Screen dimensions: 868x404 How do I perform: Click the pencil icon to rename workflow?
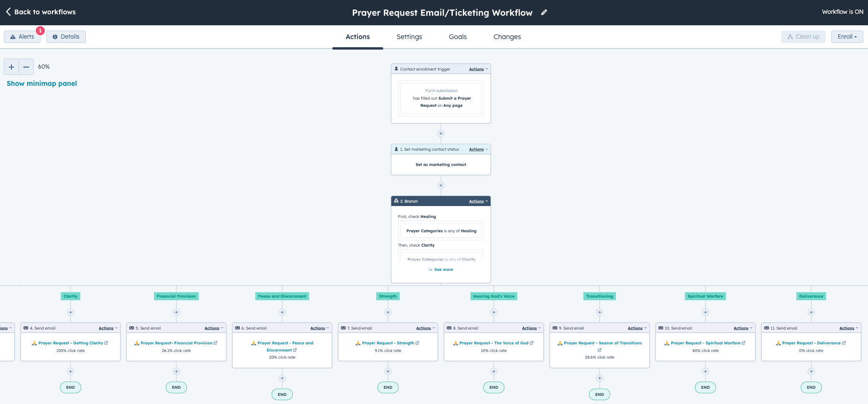(x=544, y=12)
